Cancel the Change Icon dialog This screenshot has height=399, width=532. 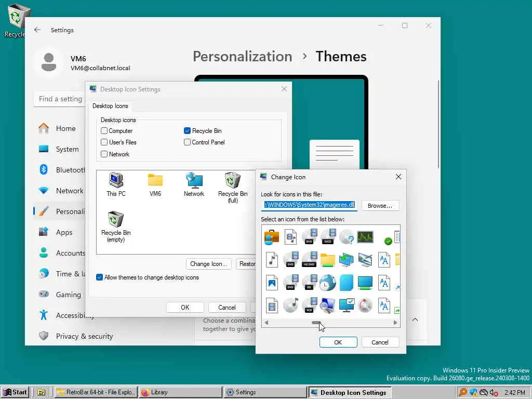pyautogui.click(x=380, y=342)
